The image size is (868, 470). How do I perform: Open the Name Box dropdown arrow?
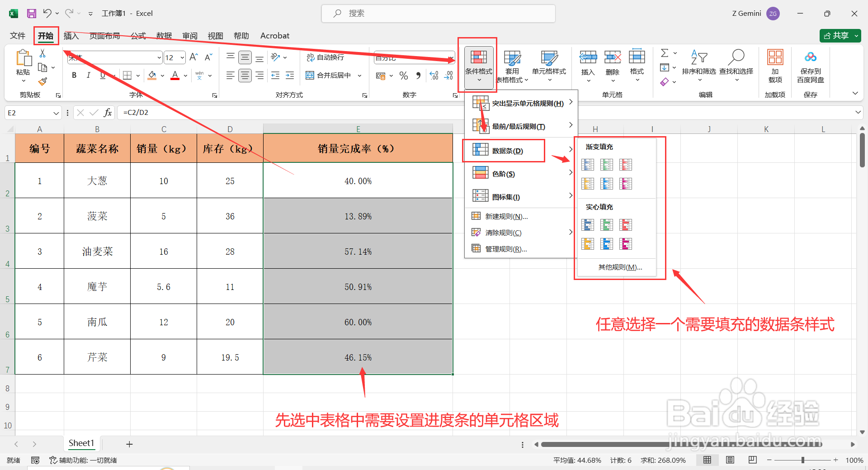pos(56,113)
